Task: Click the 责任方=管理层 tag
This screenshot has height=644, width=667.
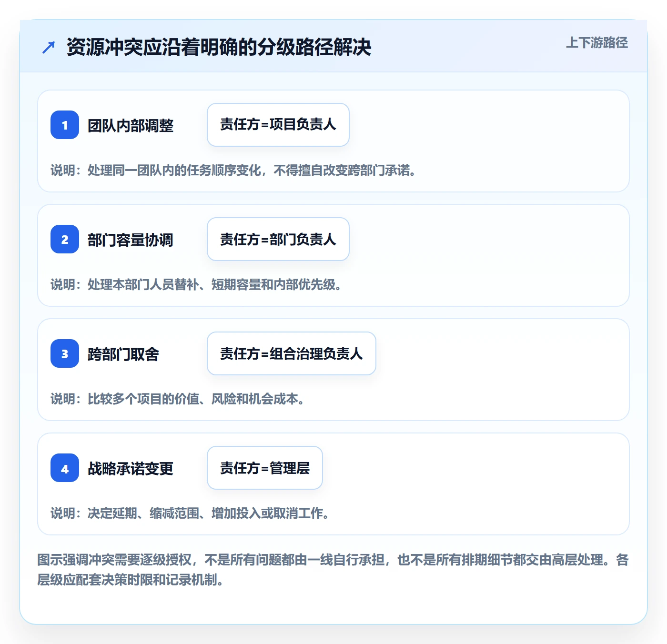Action: coord(265,468)
